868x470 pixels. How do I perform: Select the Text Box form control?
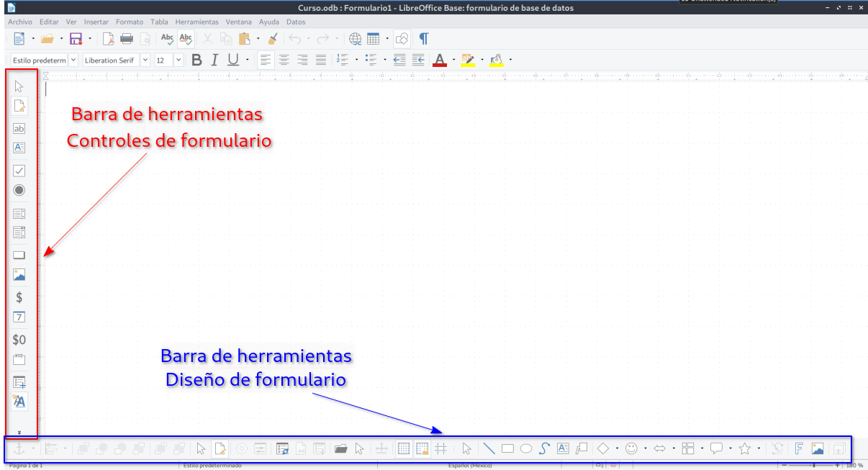(19, 129)
